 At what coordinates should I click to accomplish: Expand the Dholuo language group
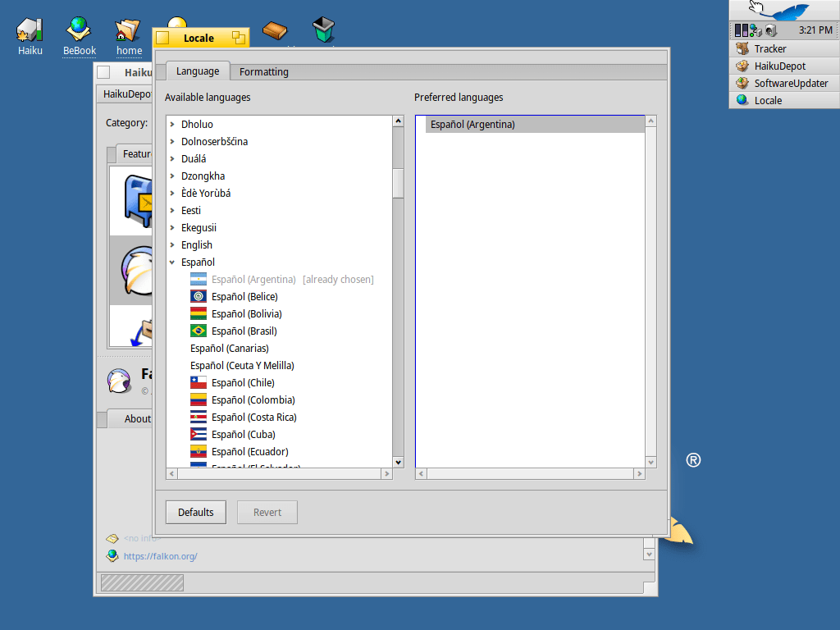(172, 125)
